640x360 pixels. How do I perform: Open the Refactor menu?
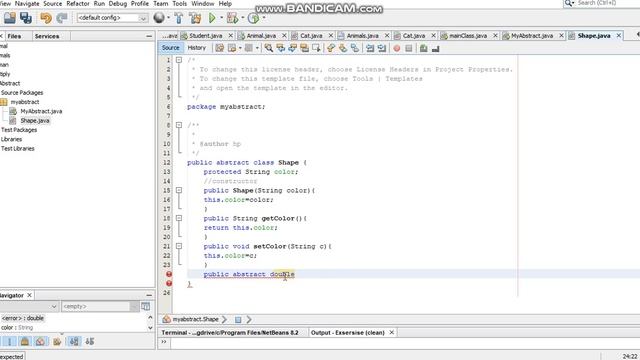click(78, 4)
